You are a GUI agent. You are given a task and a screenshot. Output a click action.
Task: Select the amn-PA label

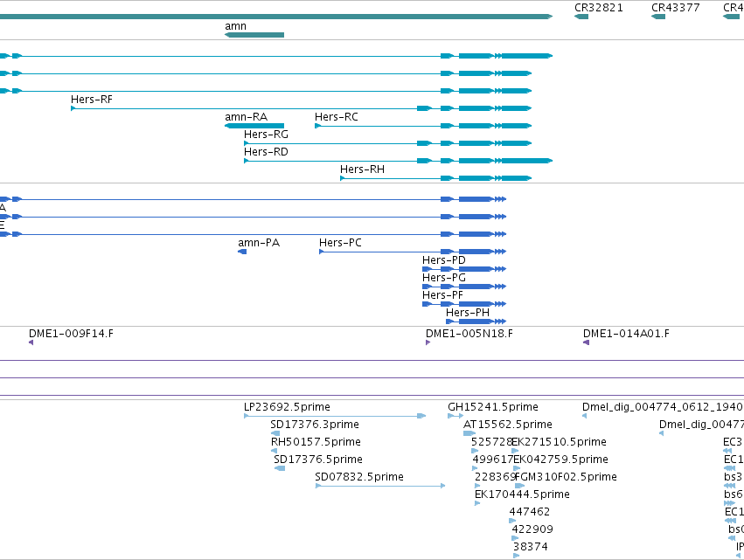[x=259, y=243]
